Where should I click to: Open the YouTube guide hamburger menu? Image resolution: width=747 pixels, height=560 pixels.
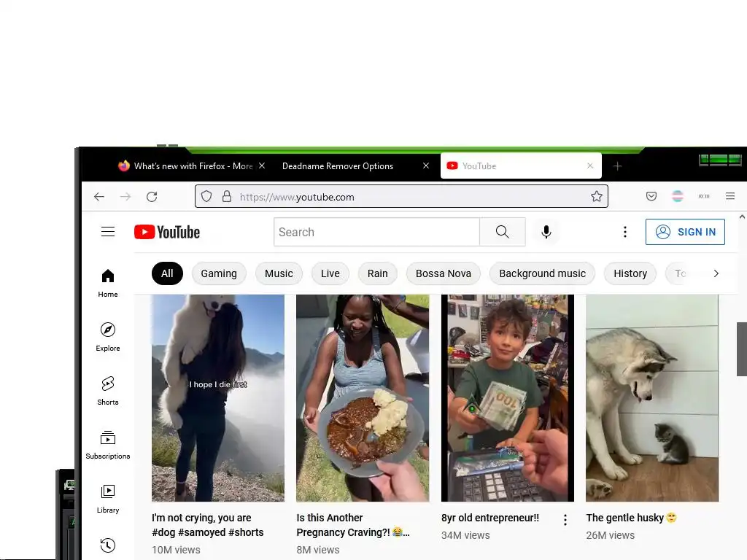[x=108, y=232]
